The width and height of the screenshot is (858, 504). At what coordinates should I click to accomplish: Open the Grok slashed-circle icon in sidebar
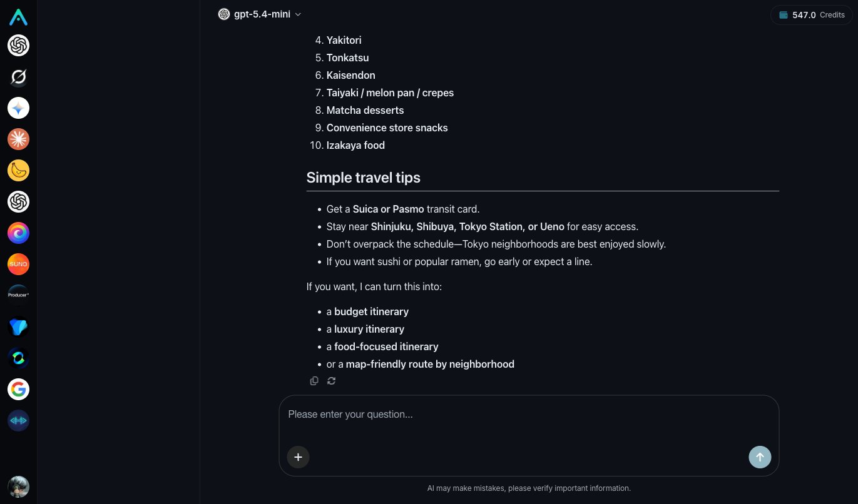(x=18, y=77)
